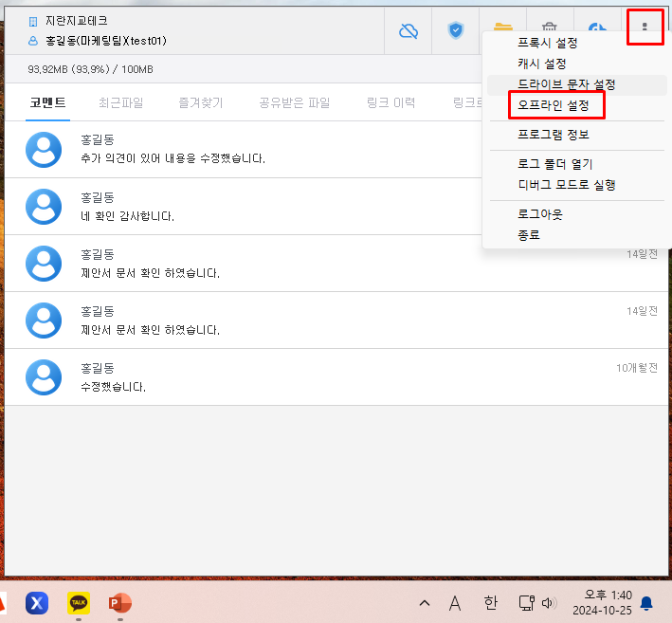Switch to the 코멘트 tab
The width and height of the screenshot is (672, 623).
coord(47,103)
